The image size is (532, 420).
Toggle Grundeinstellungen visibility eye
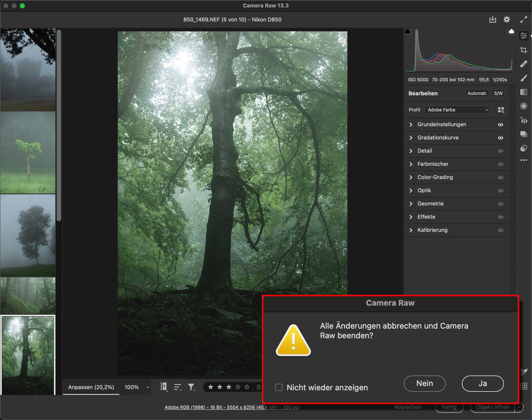500,125
